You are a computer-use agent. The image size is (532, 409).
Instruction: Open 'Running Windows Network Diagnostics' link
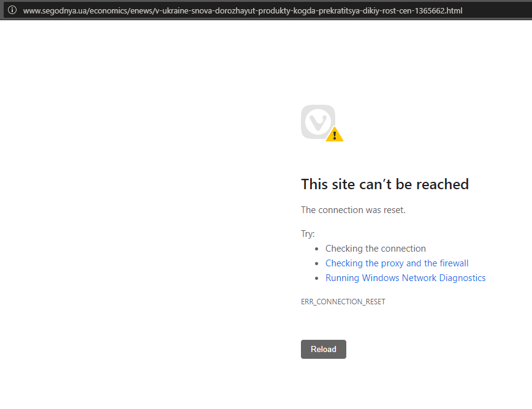click(x=406, y=278)
